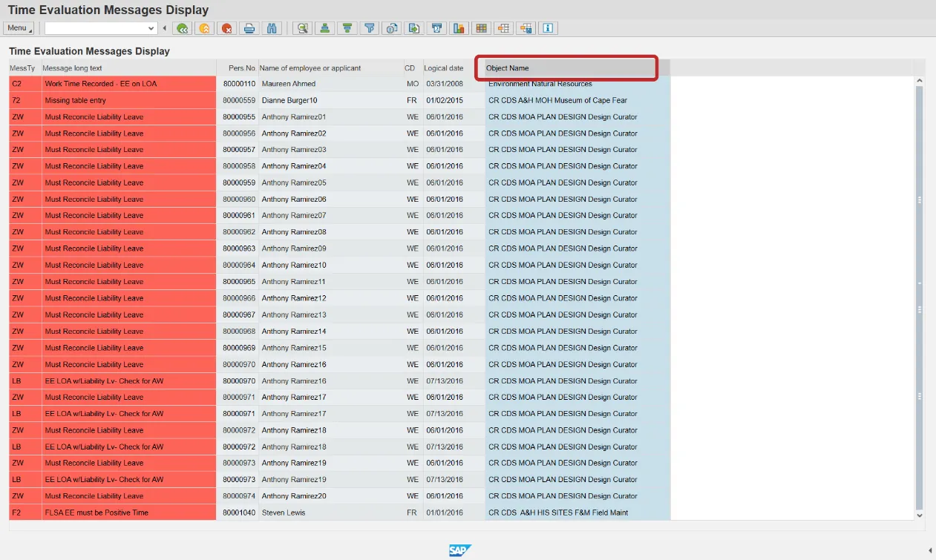Image resolution: width=936 pixels, height=560 pixels.
Task: Open Find with the binoculars icon
Action: [x=272, y=28]
